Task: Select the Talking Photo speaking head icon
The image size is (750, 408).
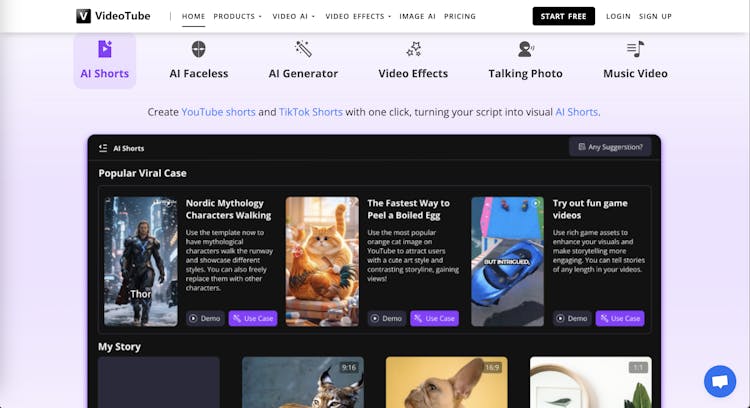Action: pyautogui.click(x=526, y=49)
